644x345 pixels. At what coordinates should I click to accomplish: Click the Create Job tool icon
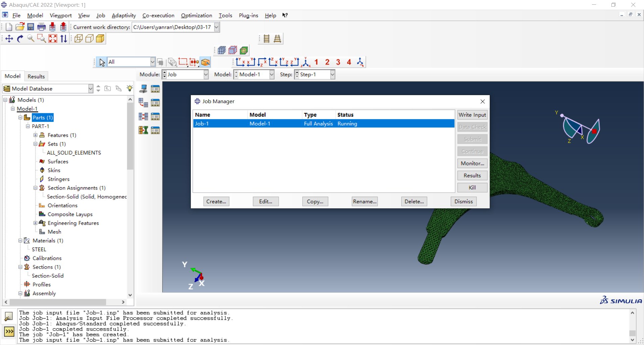tap(143, 89)
